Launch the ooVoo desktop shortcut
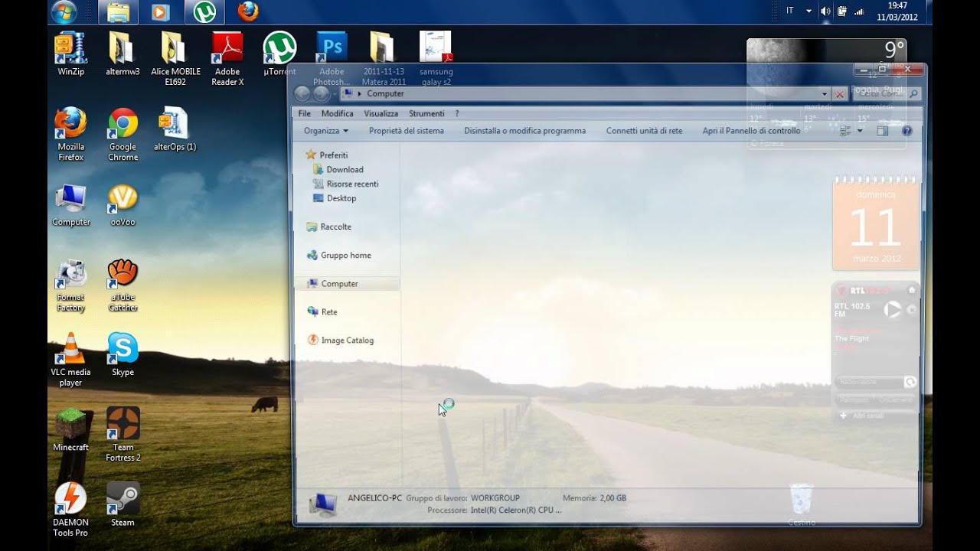 coord(122,204)
